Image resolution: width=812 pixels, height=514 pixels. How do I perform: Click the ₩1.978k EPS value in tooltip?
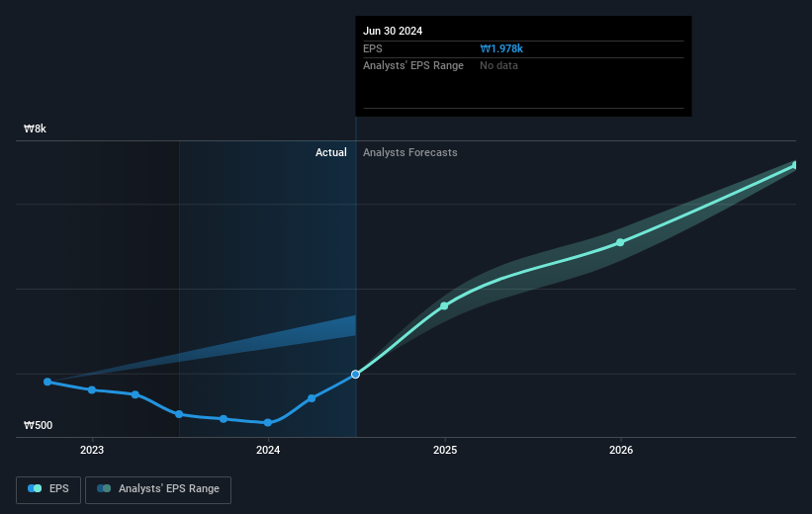pos(501,48)
